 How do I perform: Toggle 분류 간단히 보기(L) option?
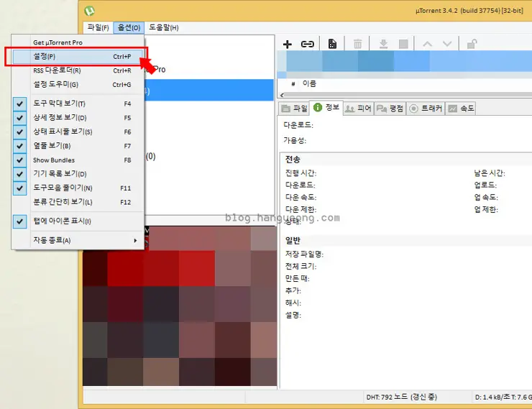(x=78, y=202)
